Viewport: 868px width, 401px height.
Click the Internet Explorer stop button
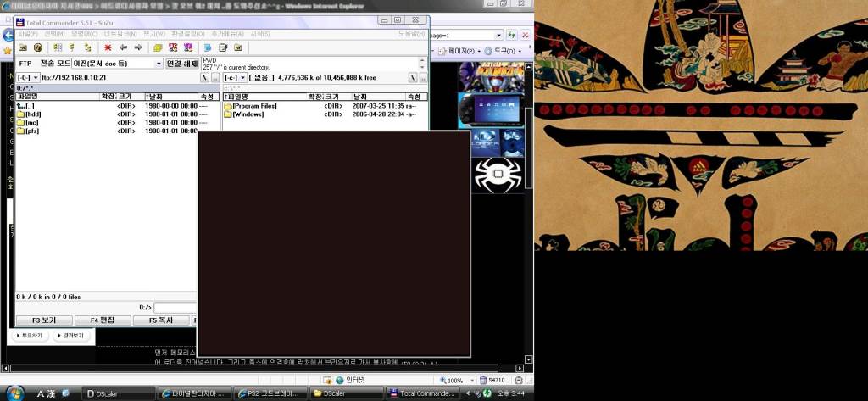525,35
